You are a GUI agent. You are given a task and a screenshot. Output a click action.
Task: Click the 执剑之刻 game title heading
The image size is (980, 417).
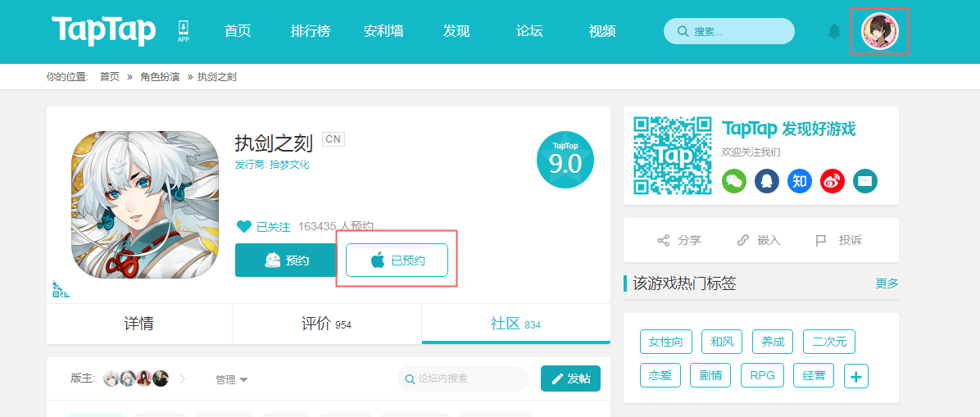[x=274, y=143]
